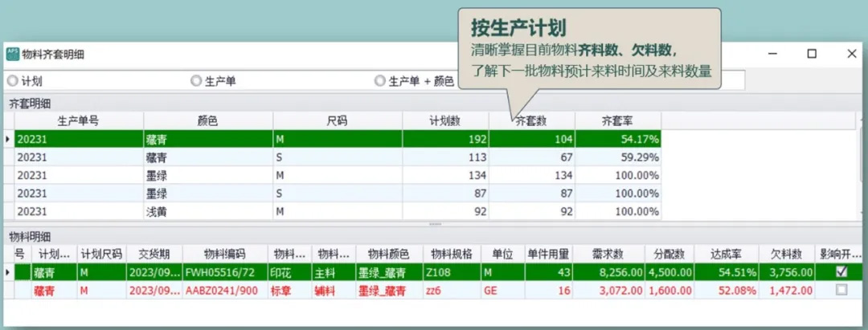This screenshot has width=868, height=330.
Task: Click the 计划数 column header
Action: pos(444,120)
